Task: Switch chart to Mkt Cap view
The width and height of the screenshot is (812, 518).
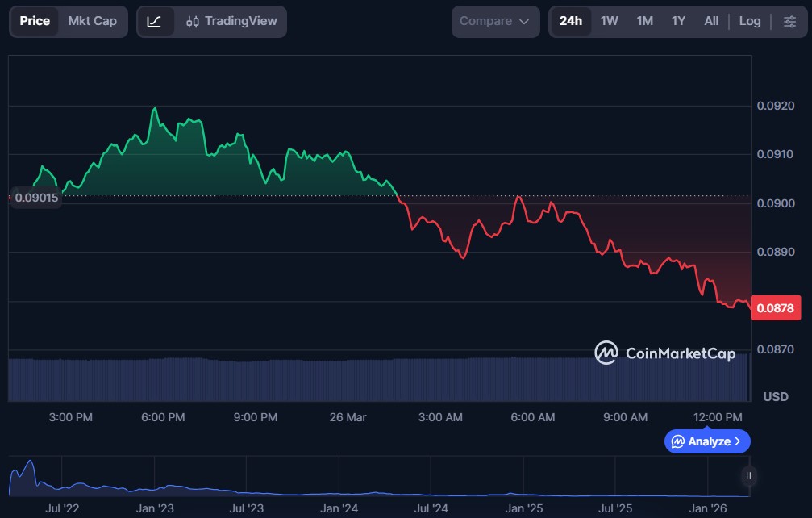Action: [x=92, y=22]
